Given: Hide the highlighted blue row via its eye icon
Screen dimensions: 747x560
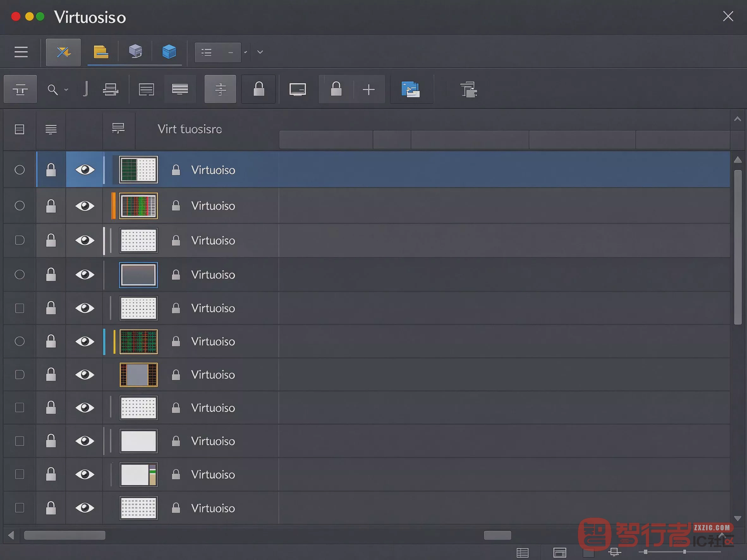Looking at the screenshot, I should (x=85, y=169).
